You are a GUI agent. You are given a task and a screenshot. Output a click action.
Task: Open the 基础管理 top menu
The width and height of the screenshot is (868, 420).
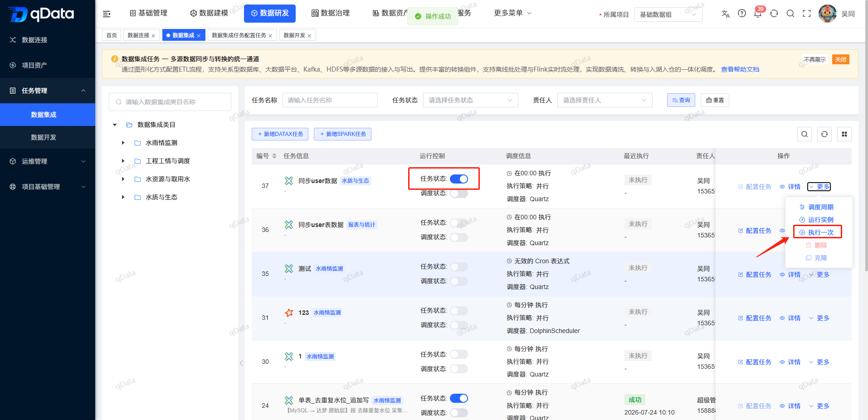(148, 13)
